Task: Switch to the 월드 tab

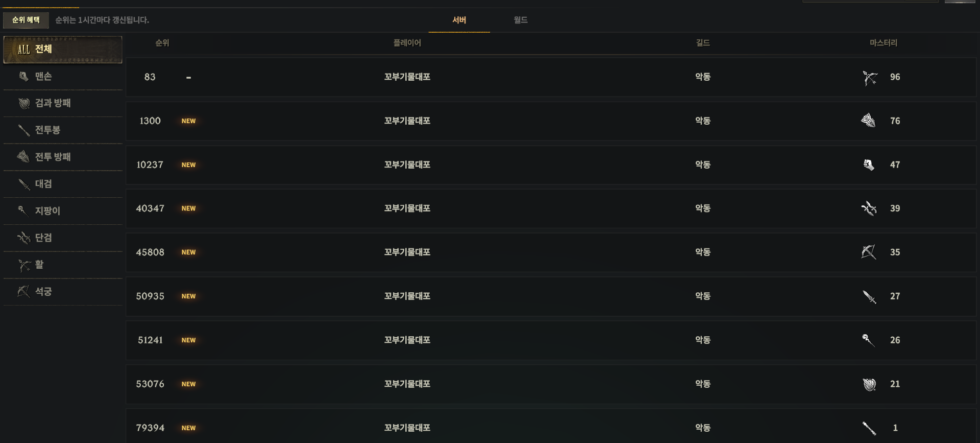Action: pyautogui.click(x=520, y=20)
